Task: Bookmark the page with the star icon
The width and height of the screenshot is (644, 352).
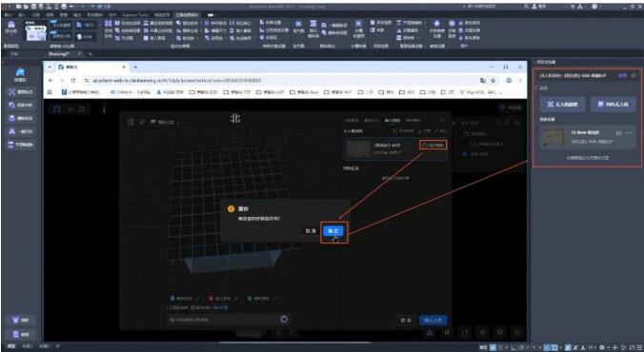Action: coord(493,81)
